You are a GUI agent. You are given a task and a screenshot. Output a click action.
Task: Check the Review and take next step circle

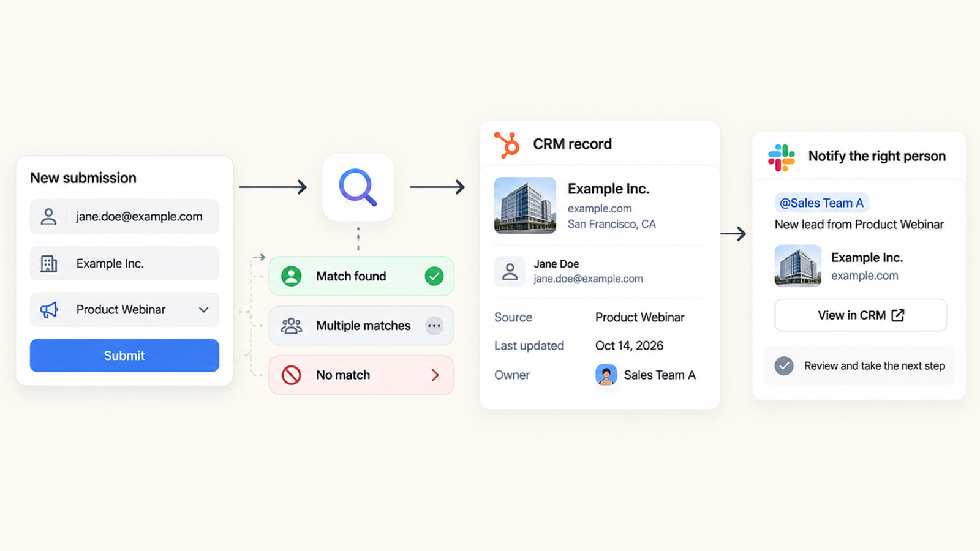tap(784, 366)
